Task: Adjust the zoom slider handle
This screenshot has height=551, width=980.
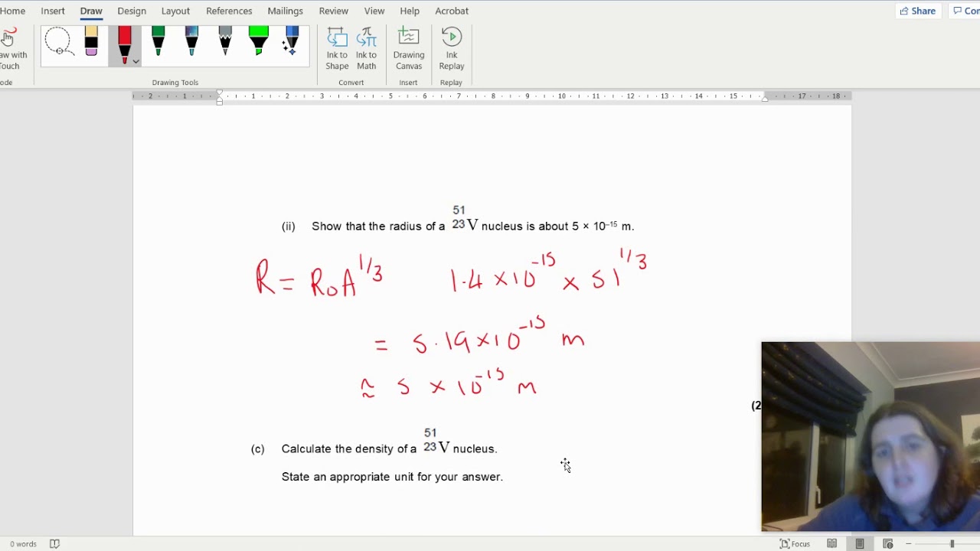Action: pyautogui.click(x=952, y=544)
